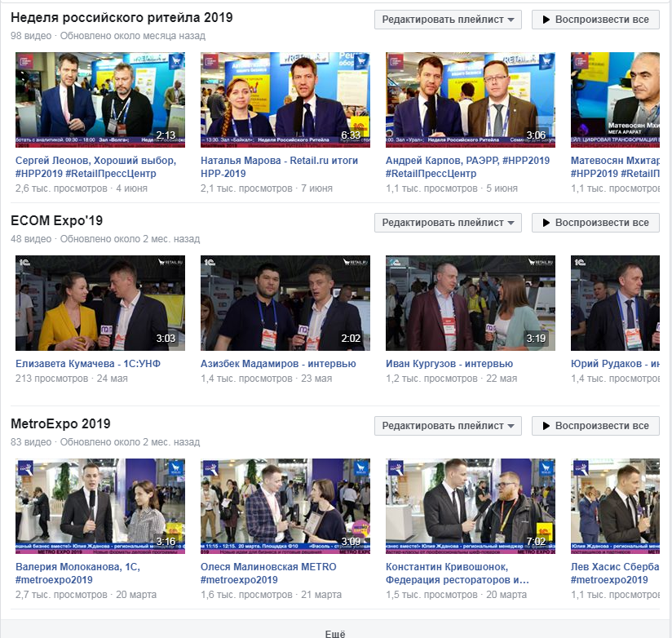Click the 3:03 duration badge on Елизавета Кумачева video

[166, 339]
